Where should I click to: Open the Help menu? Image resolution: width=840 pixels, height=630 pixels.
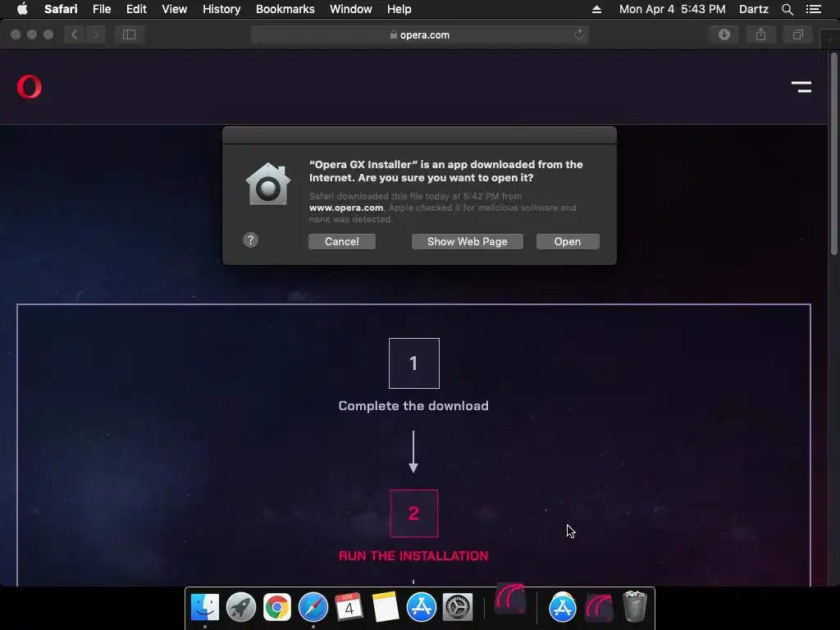coord(399,9)
